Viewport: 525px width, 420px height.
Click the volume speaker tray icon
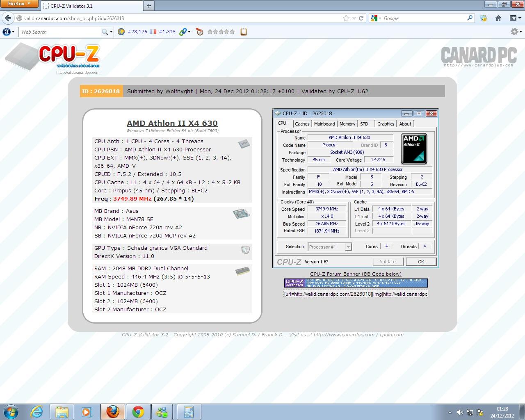[460, 412]
